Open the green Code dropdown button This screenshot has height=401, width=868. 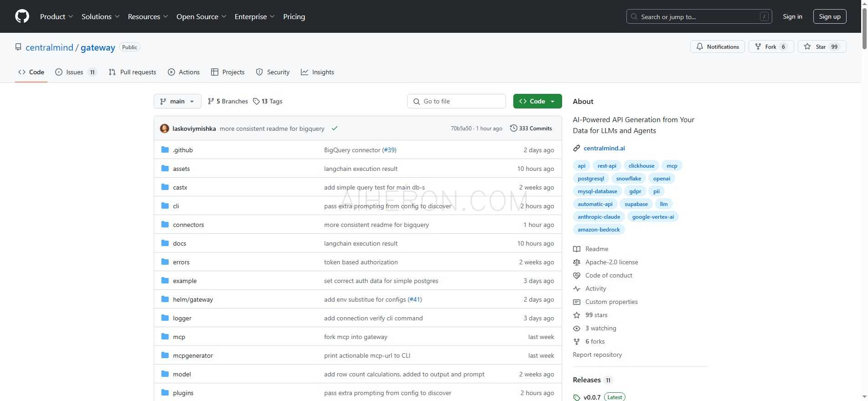537,101
